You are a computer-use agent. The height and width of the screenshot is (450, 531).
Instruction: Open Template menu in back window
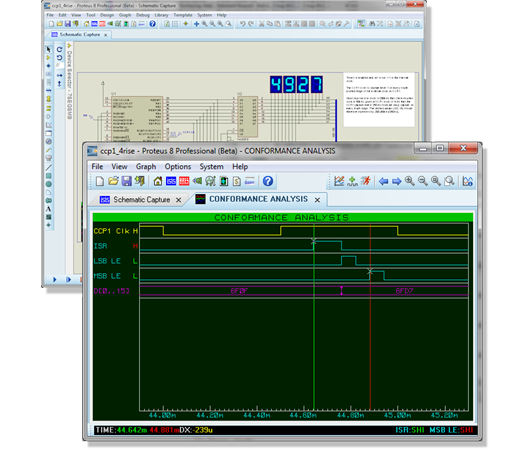pos(183,15)
